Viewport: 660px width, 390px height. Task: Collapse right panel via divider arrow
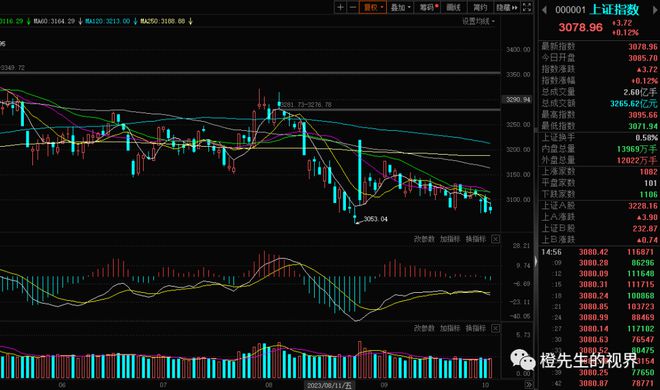click(536, 261)
